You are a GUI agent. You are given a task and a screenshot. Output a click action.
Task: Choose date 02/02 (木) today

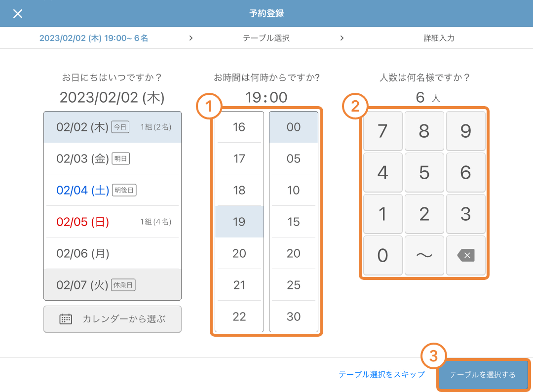[113, 127]
